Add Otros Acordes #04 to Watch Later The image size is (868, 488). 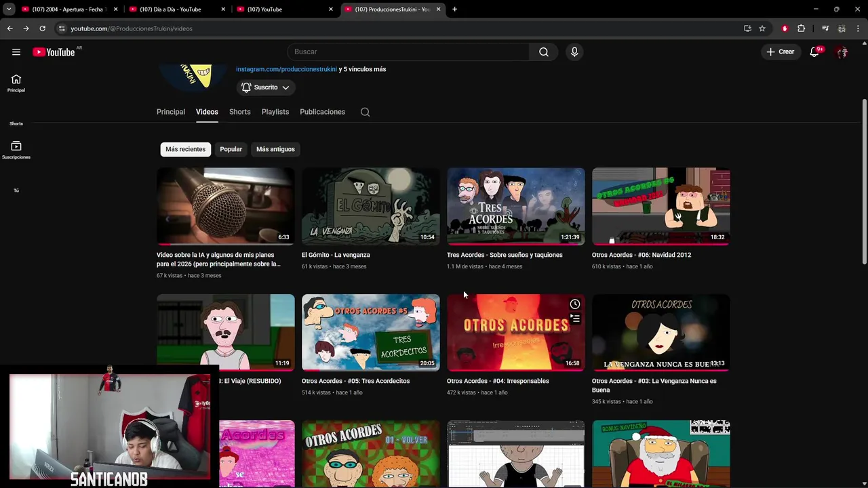coord(575,304)
